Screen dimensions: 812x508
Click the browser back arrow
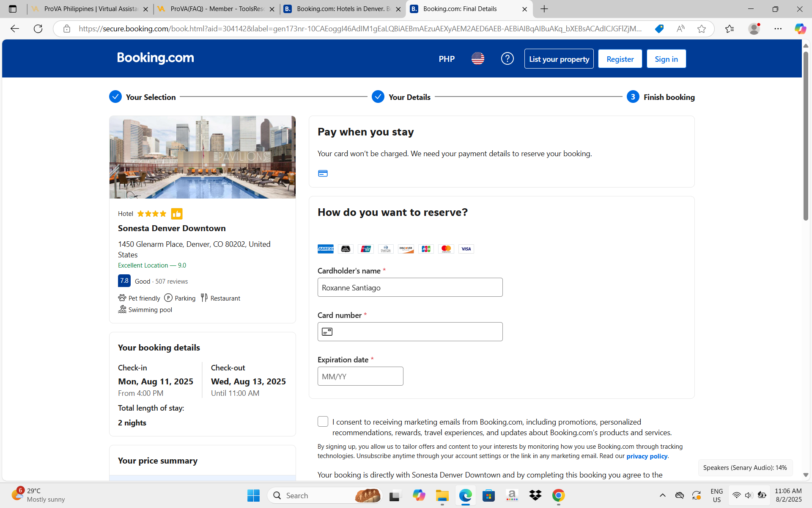pyautogui.click(x=15, y=29)
